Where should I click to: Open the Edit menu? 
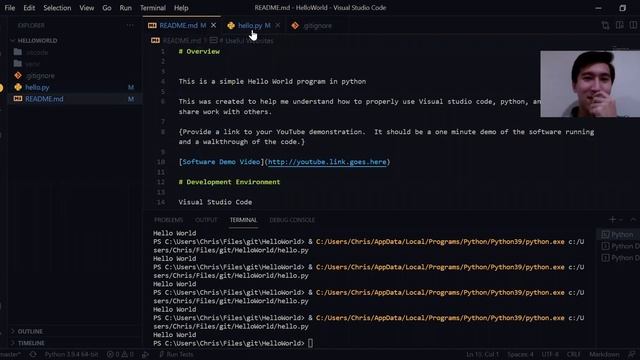pos(29,8)
